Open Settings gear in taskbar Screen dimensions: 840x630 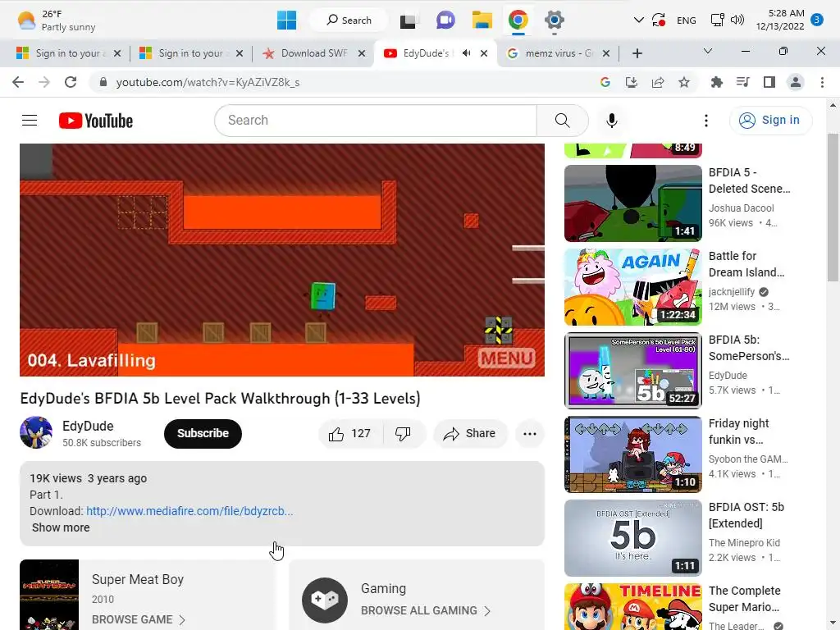[555, 21]
